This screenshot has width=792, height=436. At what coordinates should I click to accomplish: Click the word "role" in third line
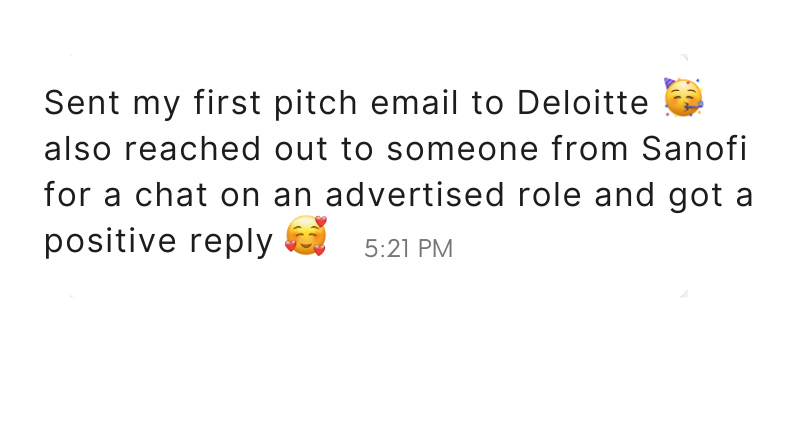click(550, 195)
